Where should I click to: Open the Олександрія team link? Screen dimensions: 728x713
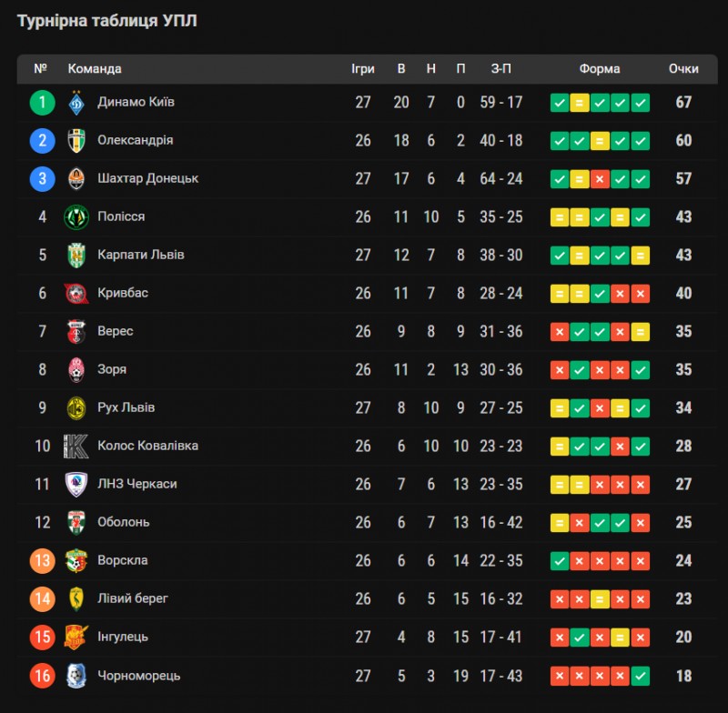pyautogui.click(x=135, y=140)
